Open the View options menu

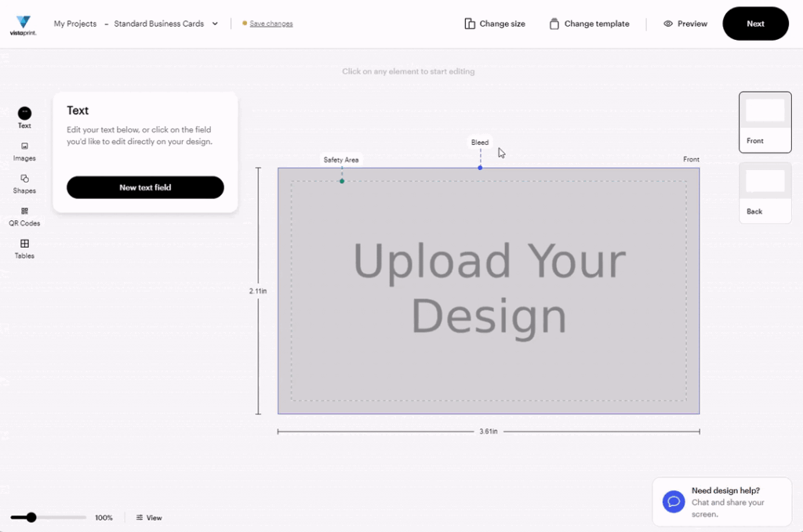click(149, 518)
